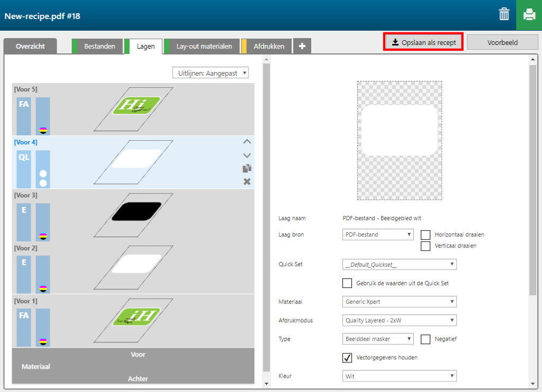
Task: Click the trash delete icon in header
Action: point(504,15)
